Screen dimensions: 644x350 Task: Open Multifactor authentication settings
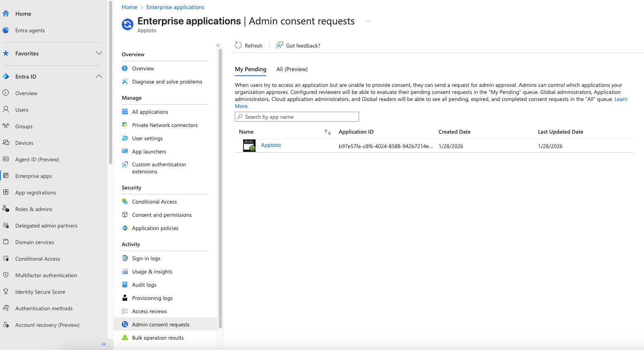(46, 275)
